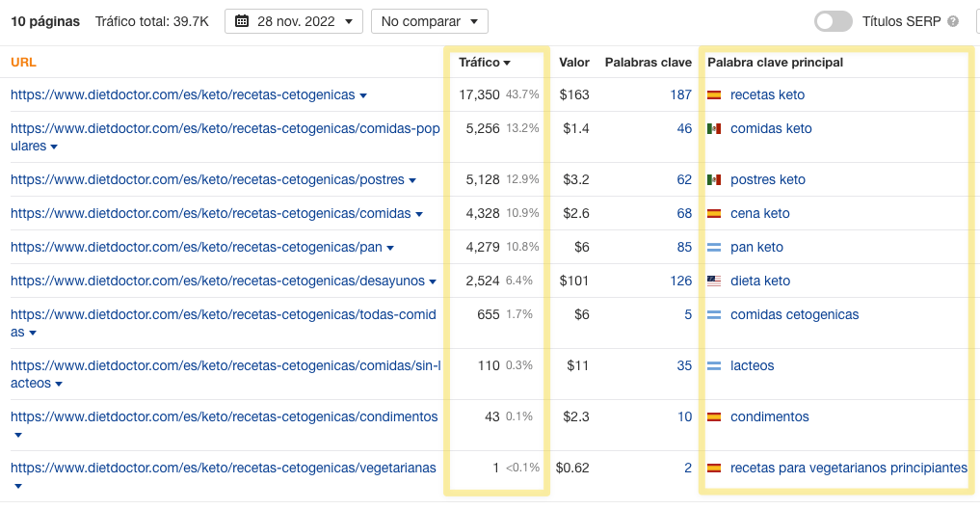Enable the Títulos SERP toggle
The image size is (980, 509).
click(834, 21)
